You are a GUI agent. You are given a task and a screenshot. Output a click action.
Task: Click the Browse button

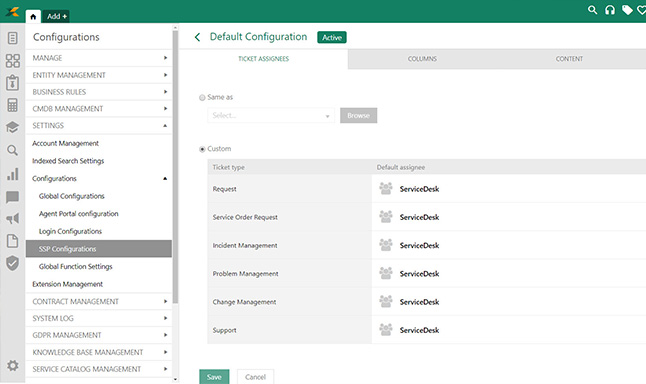coord(358,115)
